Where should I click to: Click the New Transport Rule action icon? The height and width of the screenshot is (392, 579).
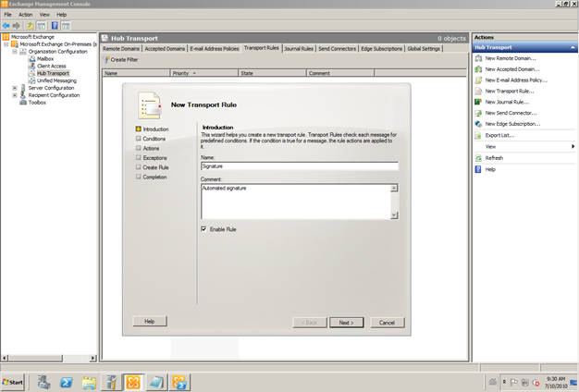click(x=478, y=92)
